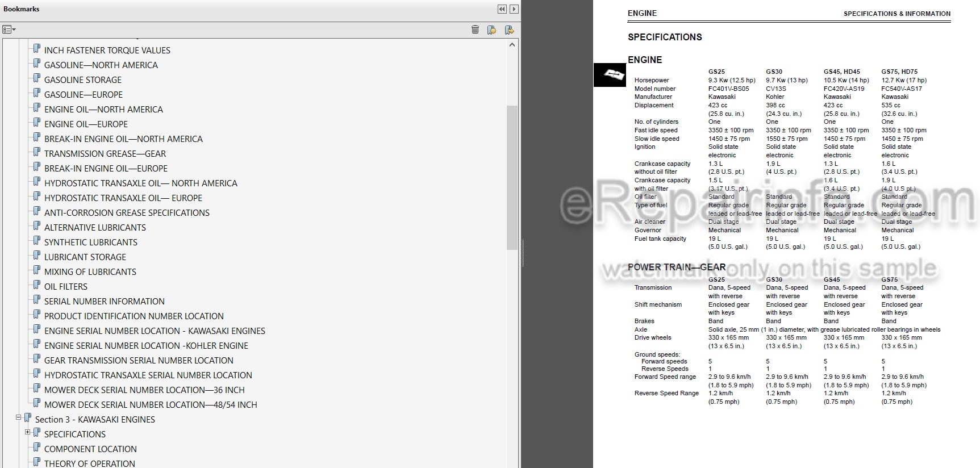Click the Fuel tank capacity row label

(660, 239)
